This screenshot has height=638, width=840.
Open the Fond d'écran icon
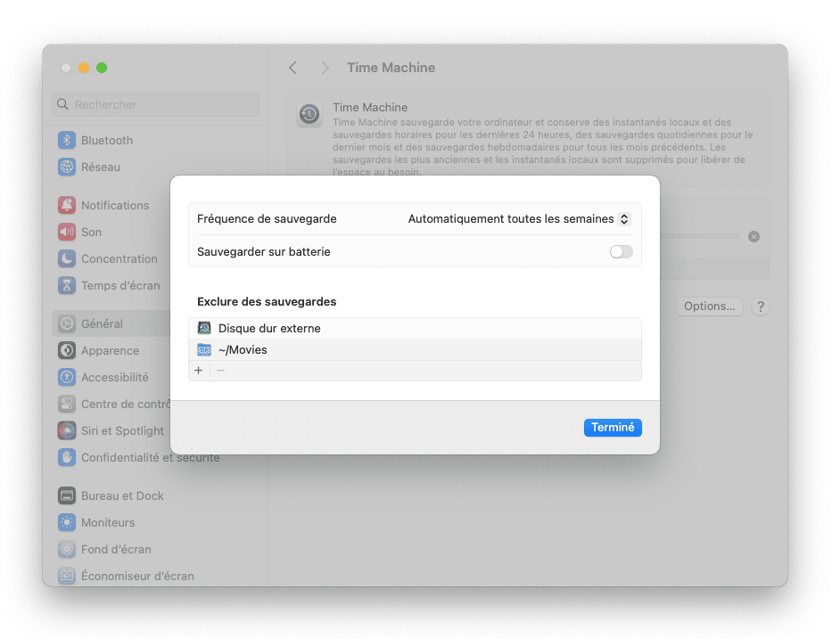(x=66, y=549)
